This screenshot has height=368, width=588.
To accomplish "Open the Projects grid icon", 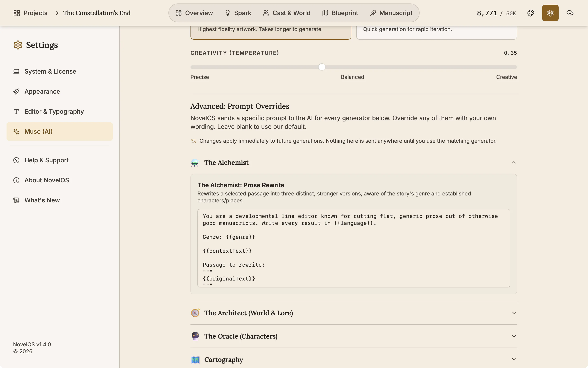I will point(17,13).
